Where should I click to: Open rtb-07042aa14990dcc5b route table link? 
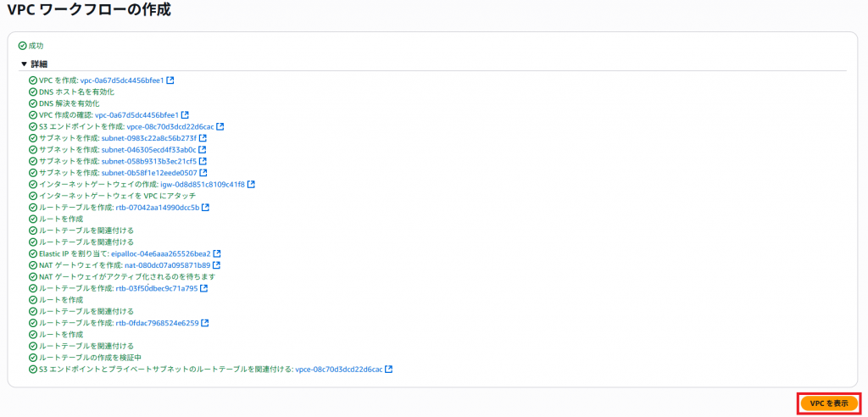[x=157, y=208]
